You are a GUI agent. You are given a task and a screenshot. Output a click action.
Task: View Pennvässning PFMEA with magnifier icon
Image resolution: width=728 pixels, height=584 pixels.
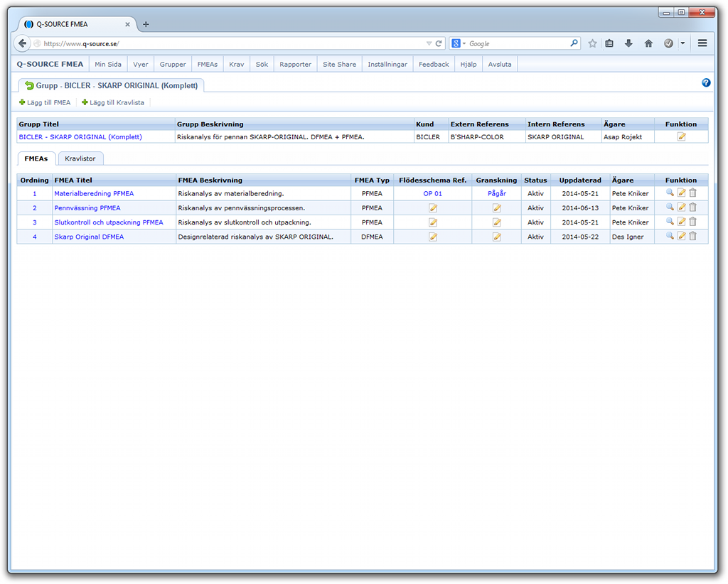670,207
